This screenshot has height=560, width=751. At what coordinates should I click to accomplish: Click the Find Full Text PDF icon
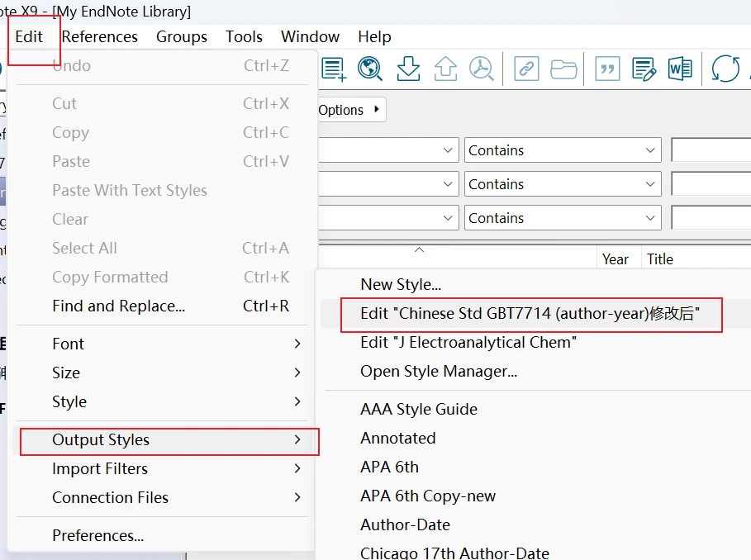click(x=482, y=69)
